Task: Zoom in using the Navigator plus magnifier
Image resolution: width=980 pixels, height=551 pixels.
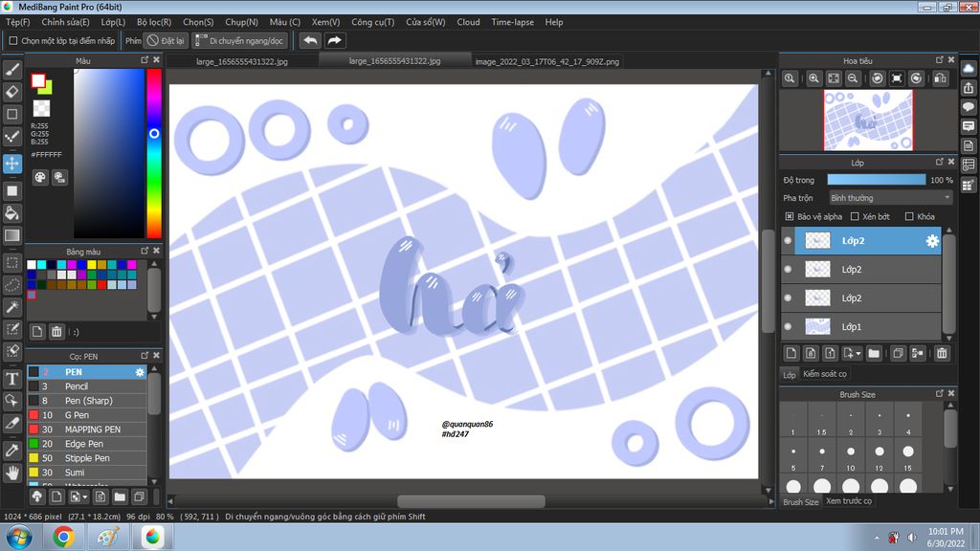Action: tap(813, 78)
